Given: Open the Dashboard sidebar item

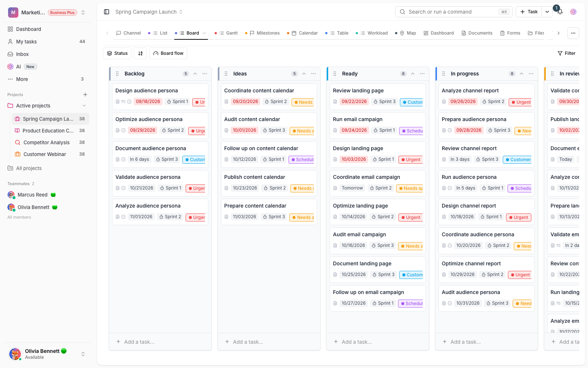Looking at the screenshot, I should [x=47, y=29].
